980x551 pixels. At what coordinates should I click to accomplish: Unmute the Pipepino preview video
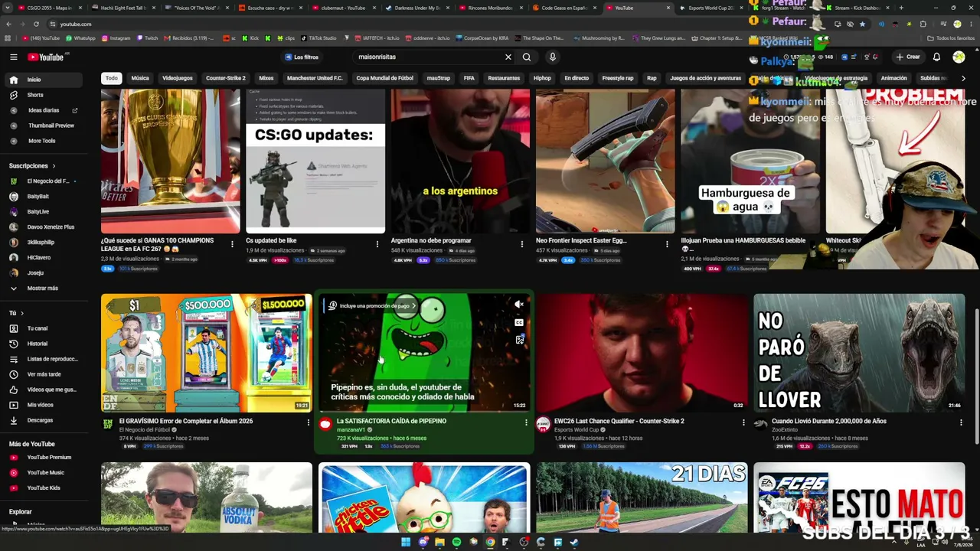pos(519,305)
